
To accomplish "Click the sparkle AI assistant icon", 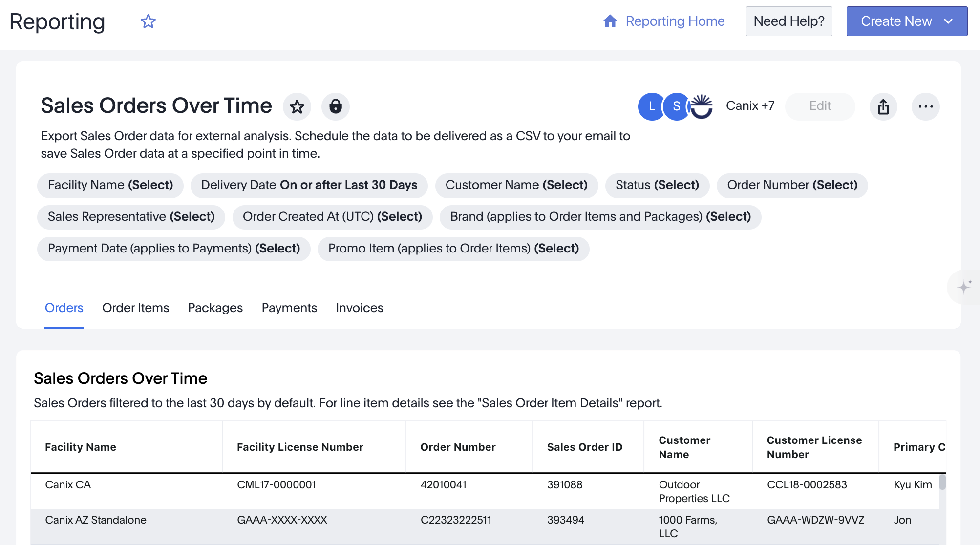I will coord(964,287).
